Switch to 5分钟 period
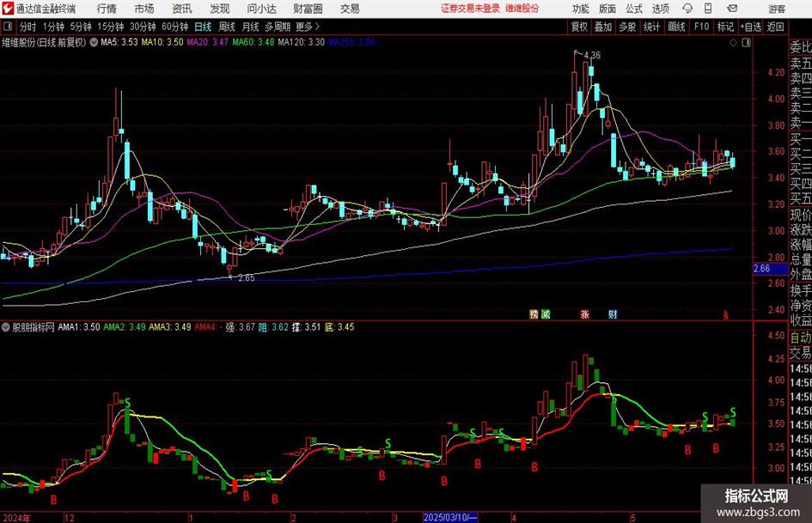This screenshot has width=812, height=523. pyautogui.click(x=81, y=27)
